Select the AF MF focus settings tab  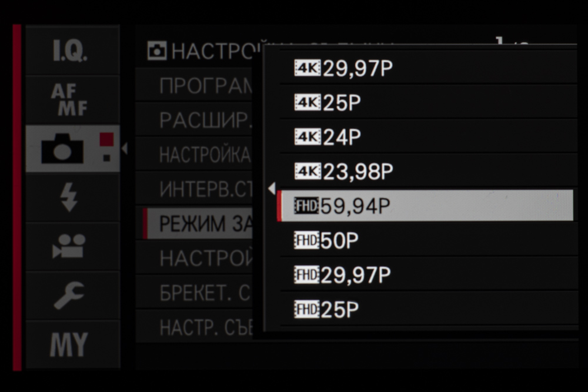(72, 99)
